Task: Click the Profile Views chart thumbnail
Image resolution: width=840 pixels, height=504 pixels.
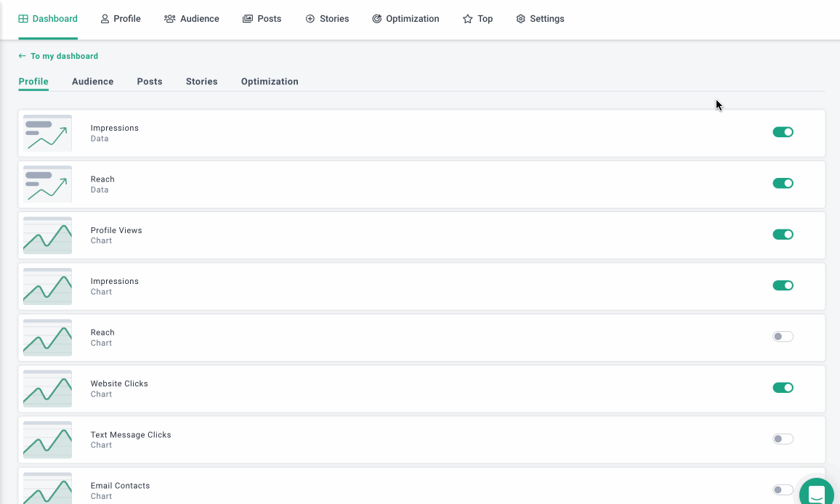Action: pyautogui.click(x=47, y=235)
